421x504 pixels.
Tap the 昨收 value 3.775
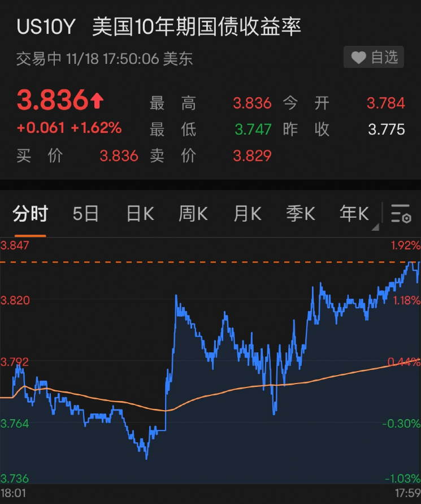pyautogui.click(x=386, y=130)
